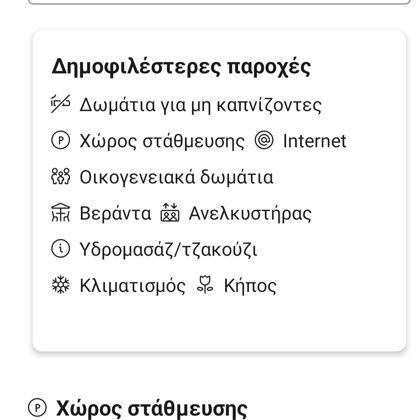The height and width of the screenshot is (420, 420).
Task: Click the parking icon beside Χώρος στάθμευσης
Action: tap(60, 140)
